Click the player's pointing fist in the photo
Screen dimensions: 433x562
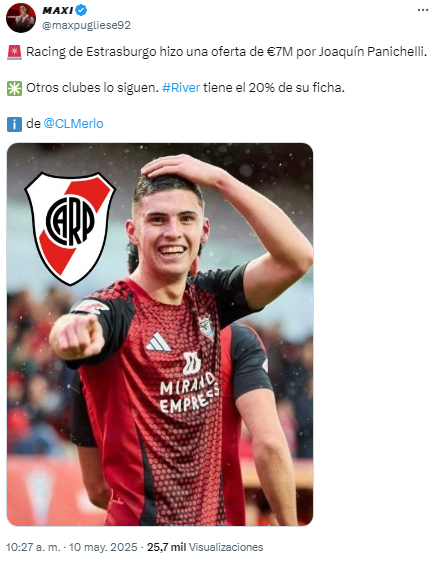(x=78, y=336)
